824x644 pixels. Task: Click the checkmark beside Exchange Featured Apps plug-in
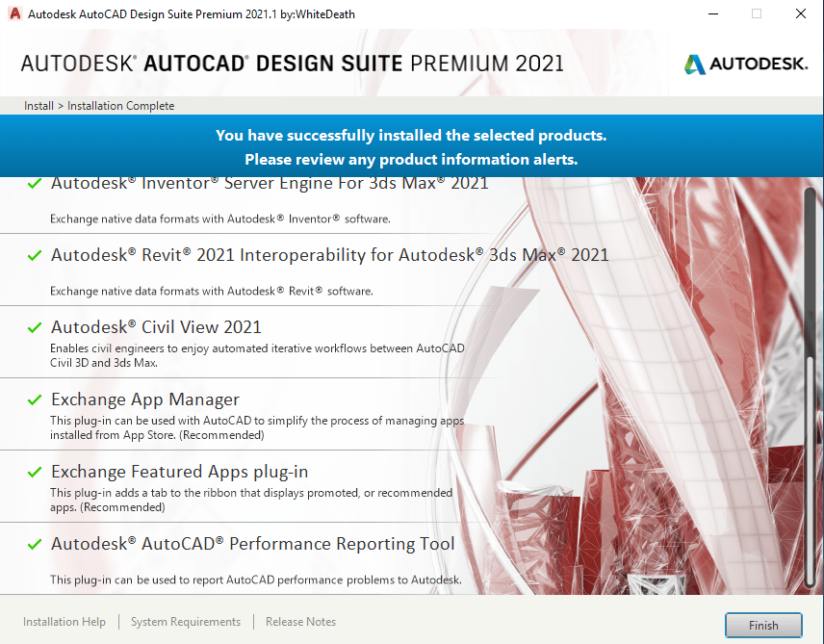pos(35,472)
